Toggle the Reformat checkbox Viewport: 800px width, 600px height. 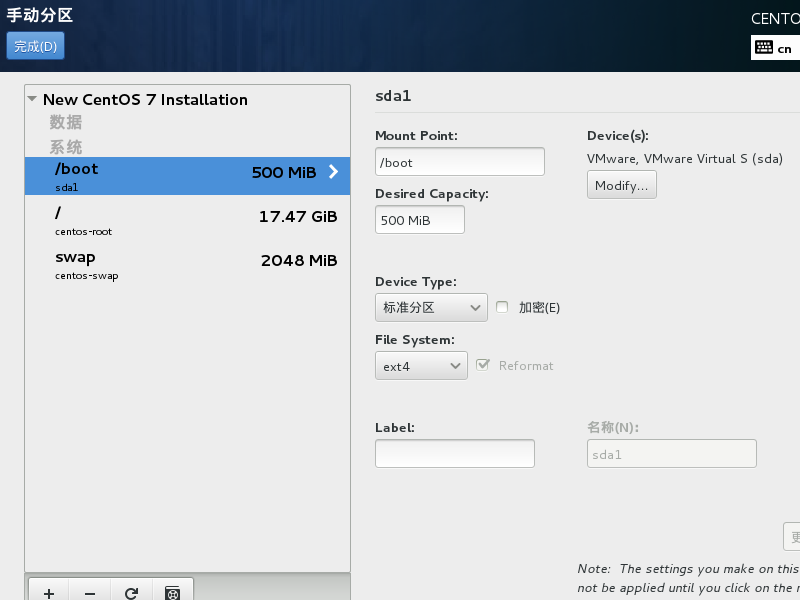(482, 365)
